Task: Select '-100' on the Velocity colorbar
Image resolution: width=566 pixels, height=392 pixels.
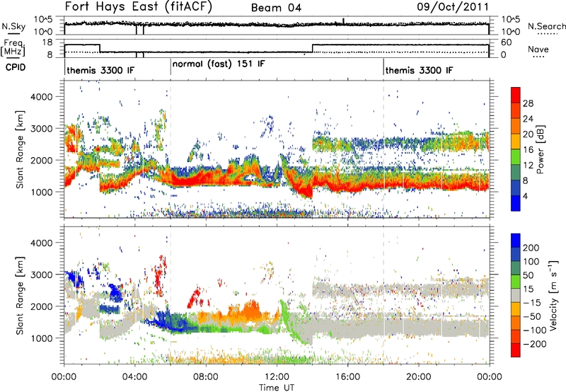Action: tap(535, 330)
